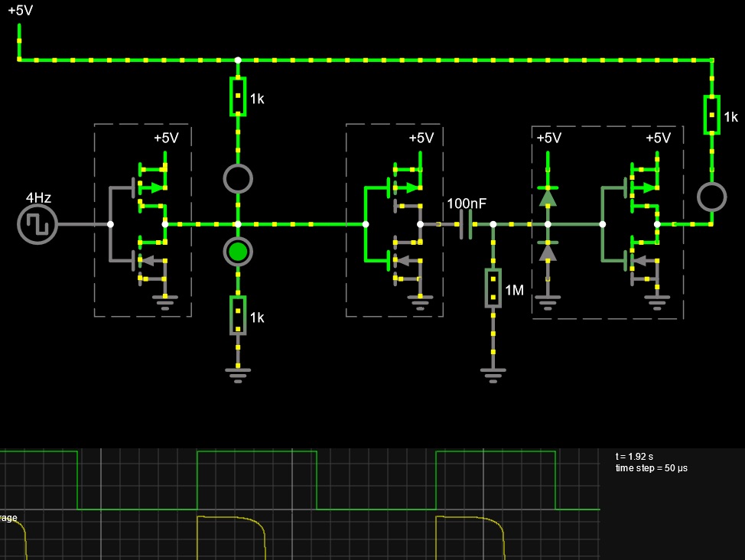Screen dimensions: 745x560
Task: Click the 4Hz square wave source
Action: click(x=37, y=224)
